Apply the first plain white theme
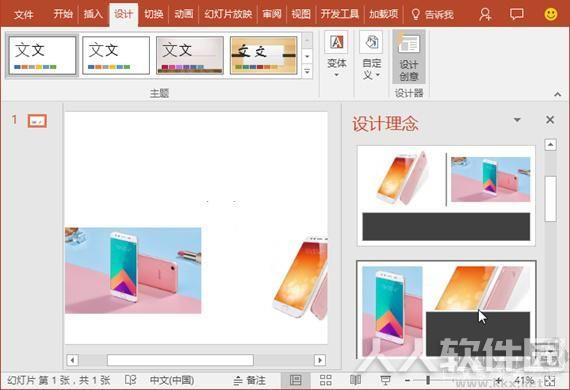 coord(42,55)
